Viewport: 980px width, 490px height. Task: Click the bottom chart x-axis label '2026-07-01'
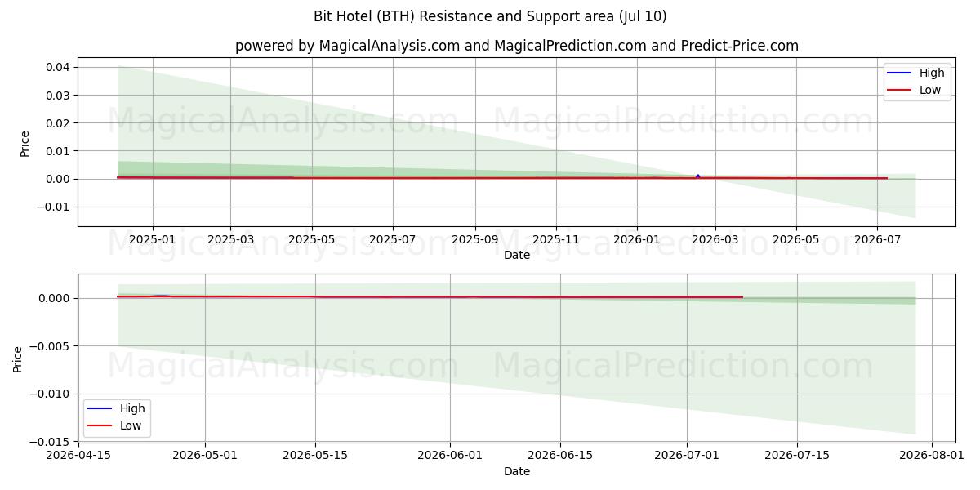point(687,456)
